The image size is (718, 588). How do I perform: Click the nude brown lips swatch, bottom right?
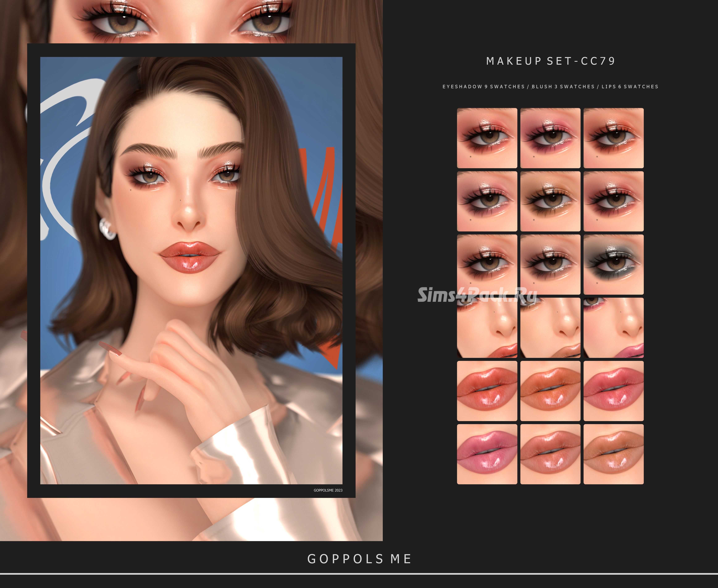613,454
